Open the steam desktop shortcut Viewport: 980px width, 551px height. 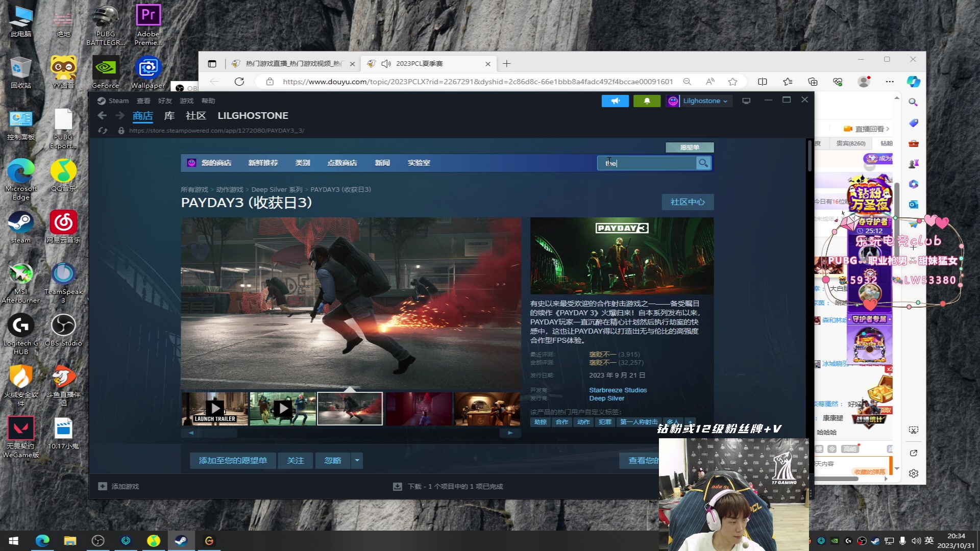click(x=21, y=227)
